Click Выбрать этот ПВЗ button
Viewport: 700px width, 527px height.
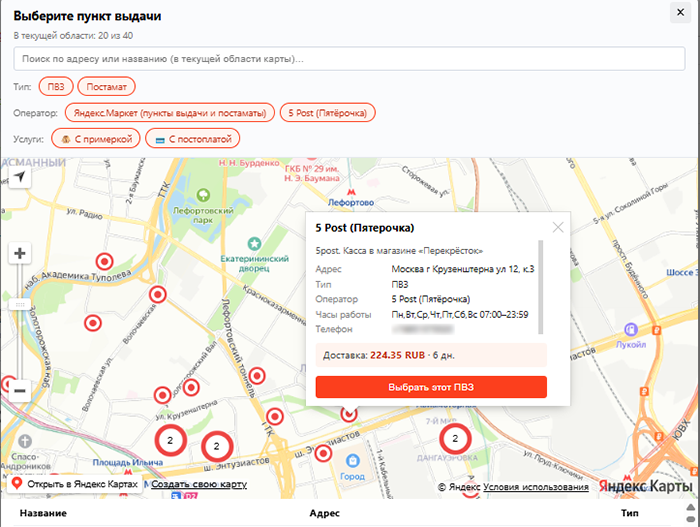click(431, 387)
